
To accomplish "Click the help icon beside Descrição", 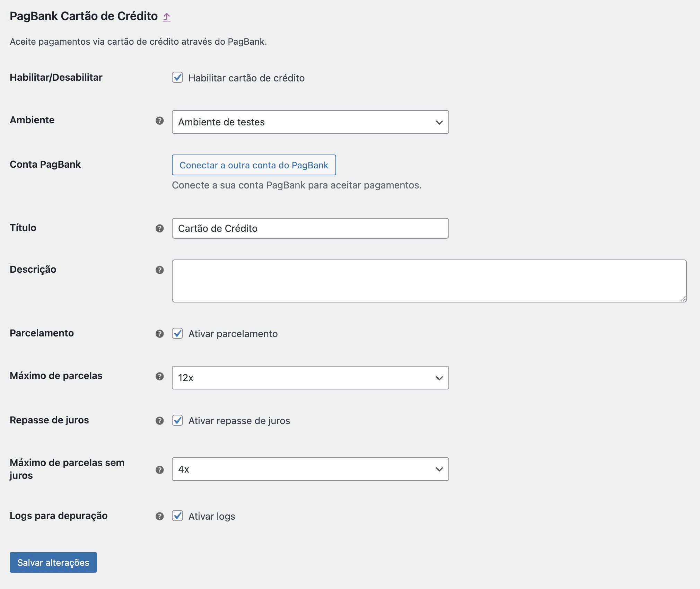I will click(159, 270).
